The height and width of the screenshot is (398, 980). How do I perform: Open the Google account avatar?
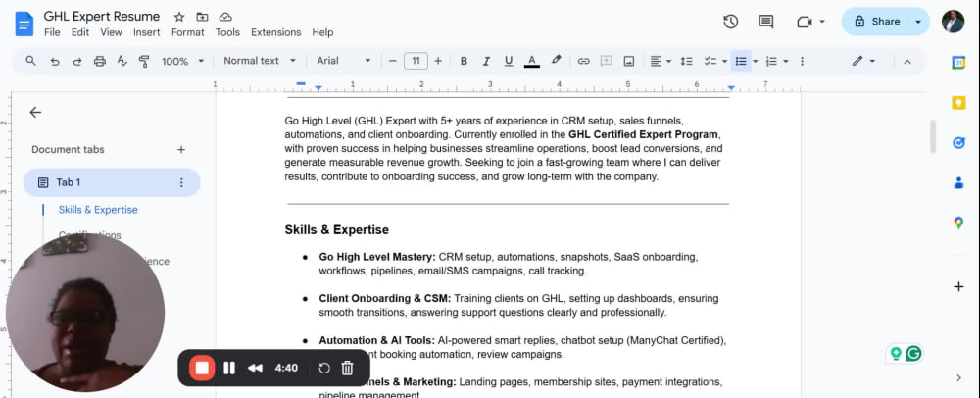(954, 22)
